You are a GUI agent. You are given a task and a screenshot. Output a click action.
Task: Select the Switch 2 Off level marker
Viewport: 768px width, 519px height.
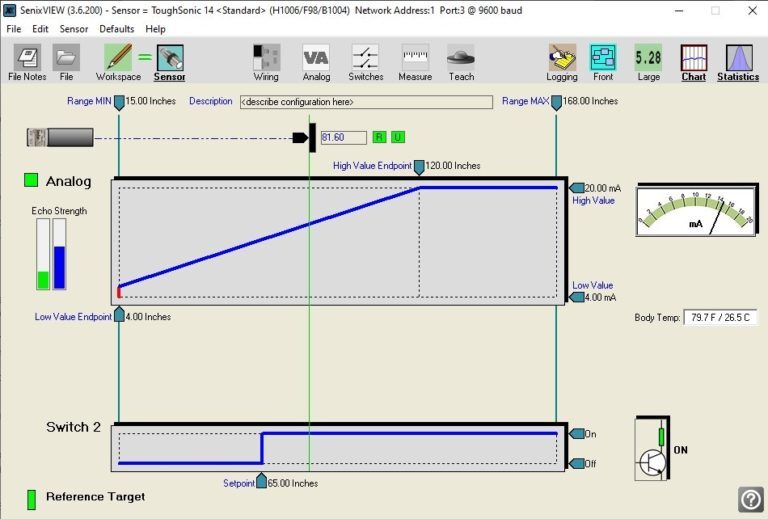[577, 463]
